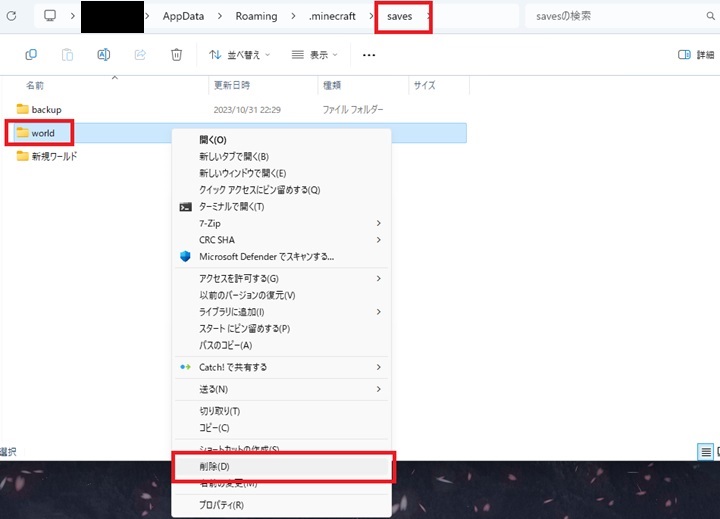Choose 新しいタブで開く(B) in context menu
Screen dimensions: 720x519
coord(281,157)
